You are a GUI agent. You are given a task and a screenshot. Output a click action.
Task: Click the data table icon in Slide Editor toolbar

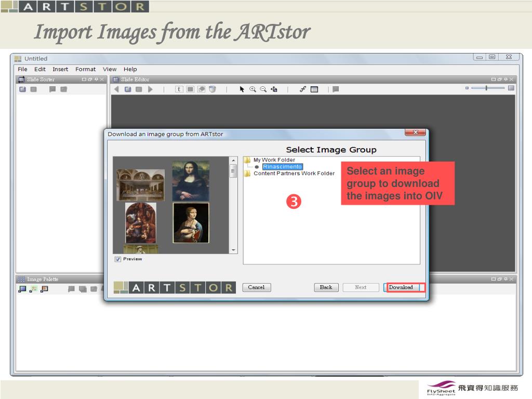tap(314, 89)
